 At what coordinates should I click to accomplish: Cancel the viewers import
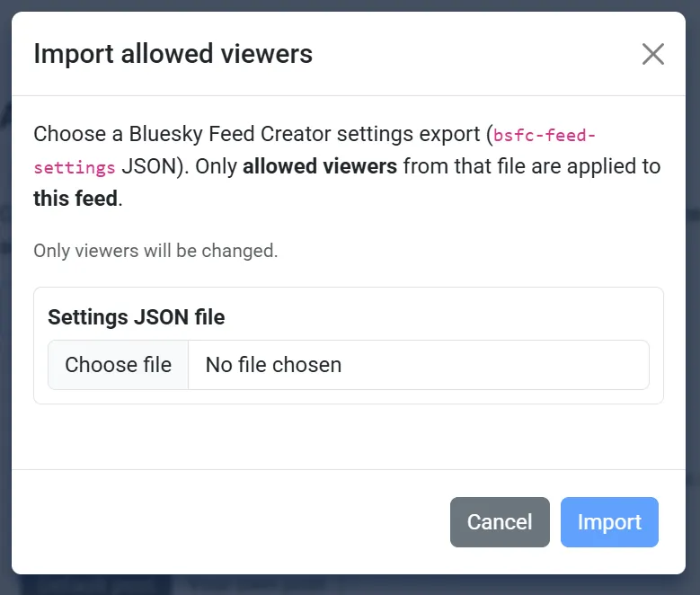(x=500, y=522)
